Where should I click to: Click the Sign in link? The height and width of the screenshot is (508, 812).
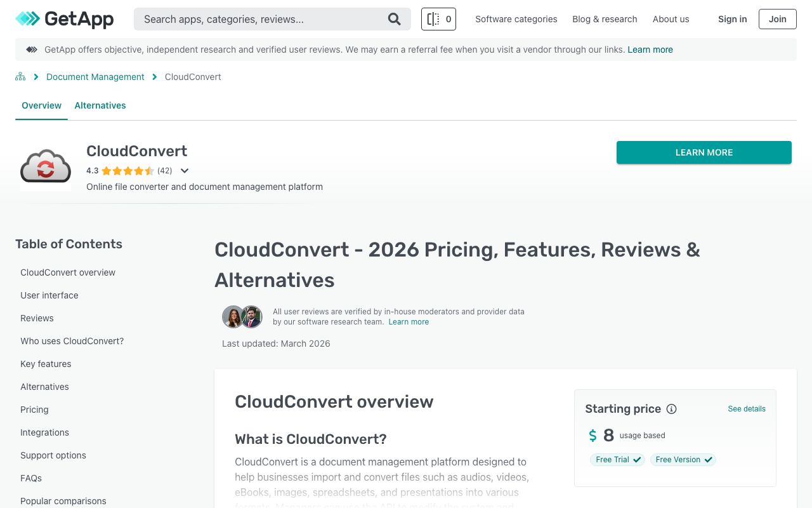tap(732, 19)
